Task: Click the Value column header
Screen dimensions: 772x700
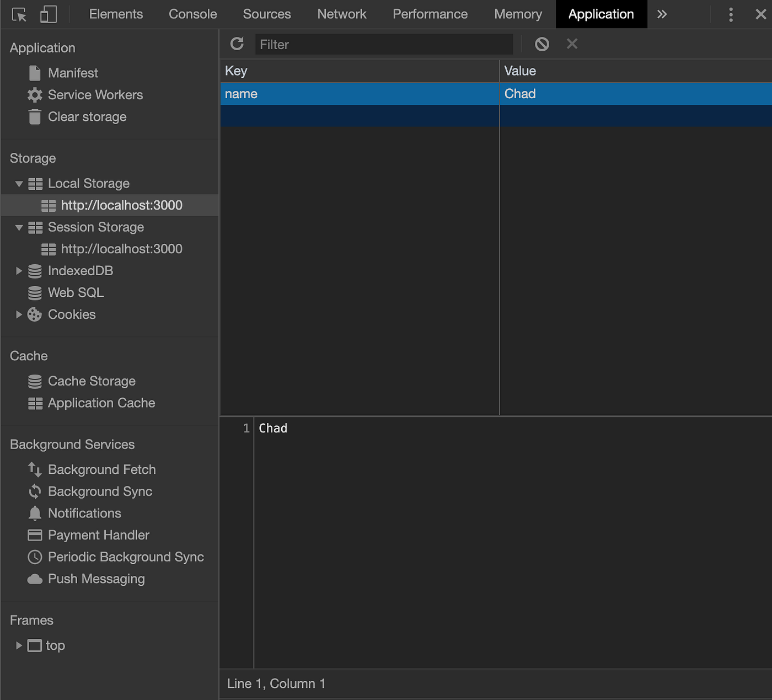Action: 636,71
